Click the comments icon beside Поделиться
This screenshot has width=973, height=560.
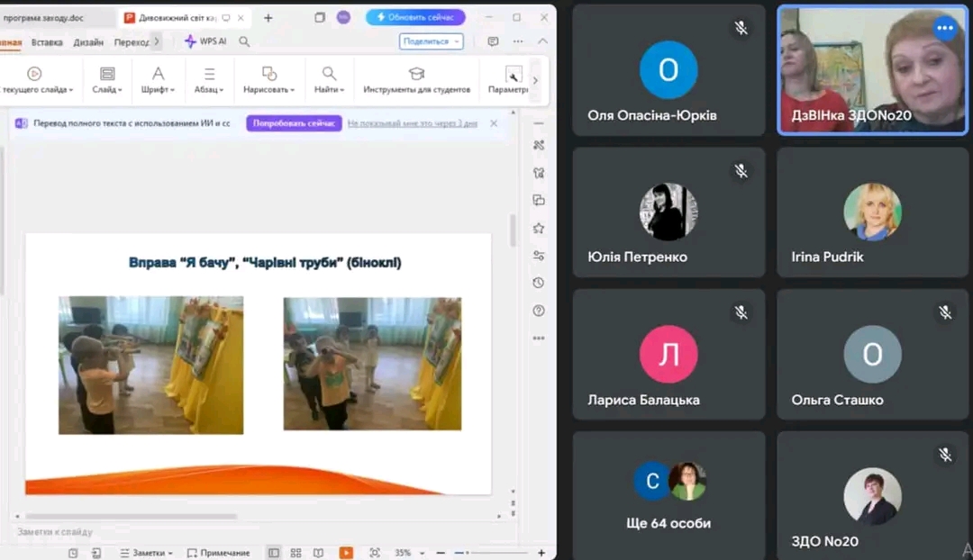(493, 41)
